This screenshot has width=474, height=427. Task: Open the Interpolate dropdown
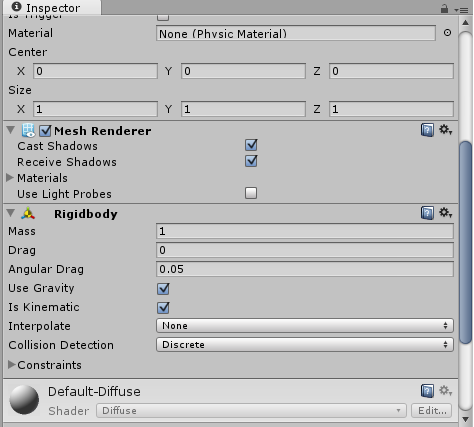coord(305,326)
